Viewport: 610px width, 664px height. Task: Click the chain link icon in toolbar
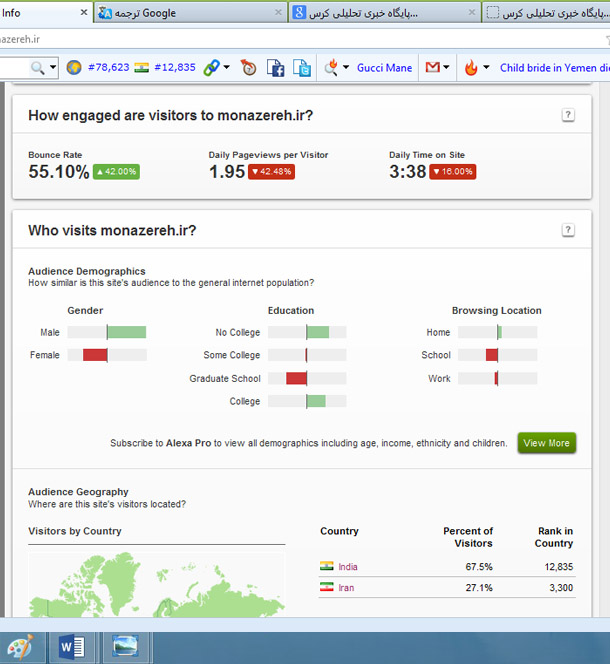pyautogui.click(x=211, y=67)
